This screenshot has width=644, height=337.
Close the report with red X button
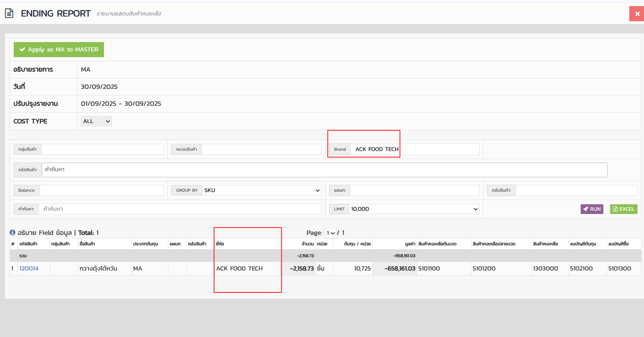[x=636, y=14]
